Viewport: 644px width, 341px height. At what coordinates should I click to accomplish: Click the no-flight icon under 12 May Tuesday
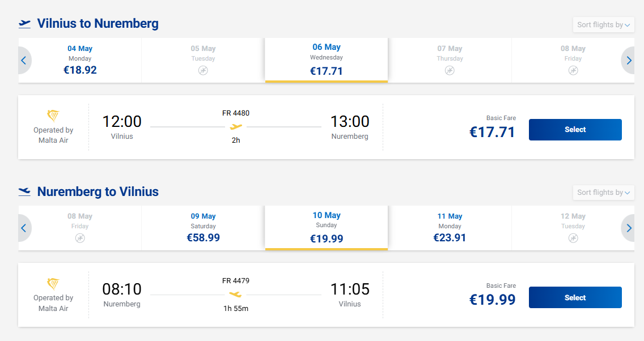click(x=573, y=238)
